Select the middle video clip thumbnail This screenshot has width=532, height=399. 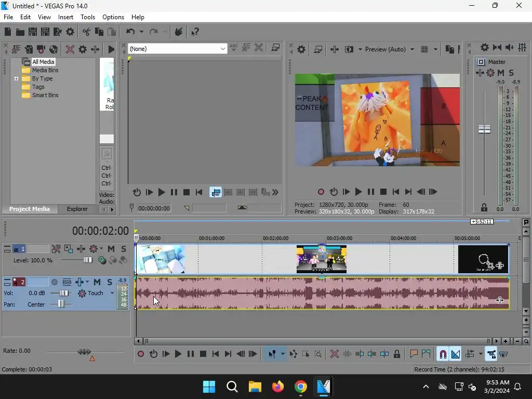321,259
